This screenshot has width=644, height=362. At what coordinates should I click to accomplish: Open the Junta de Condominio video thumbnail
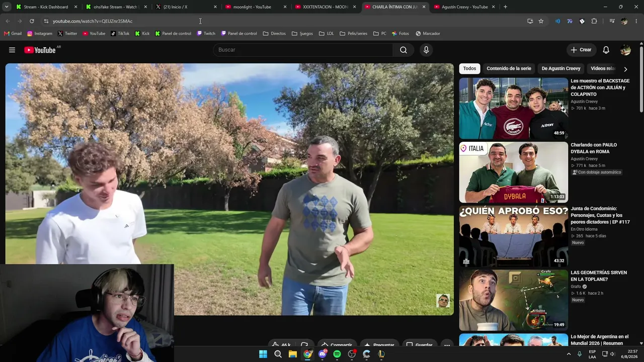(x=513, y=236)
